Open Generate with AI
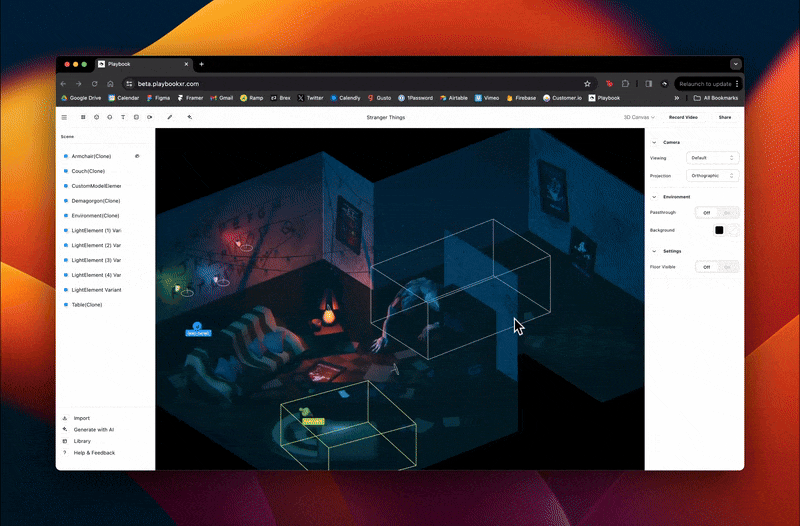The width and height of the screenshot is (800, 526). tap(94, 430)
